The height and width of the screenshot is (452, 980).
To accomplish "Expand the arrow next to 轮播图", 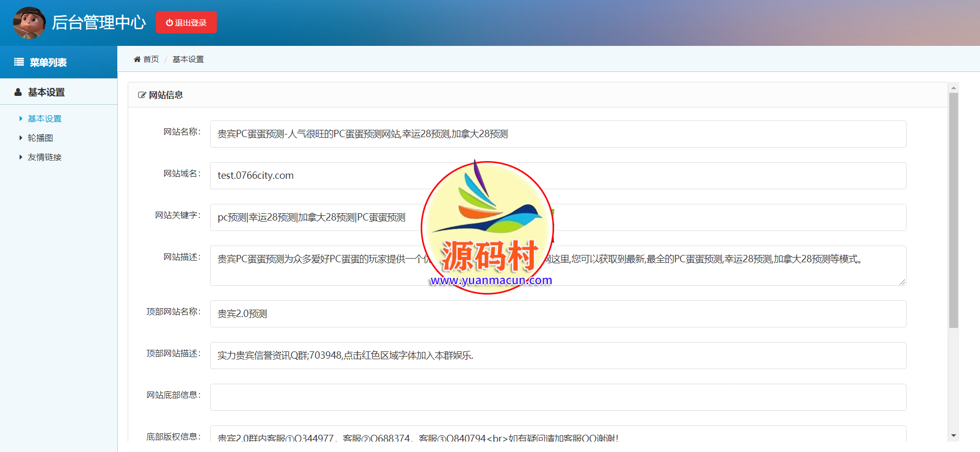I will (x=20, y=138).
